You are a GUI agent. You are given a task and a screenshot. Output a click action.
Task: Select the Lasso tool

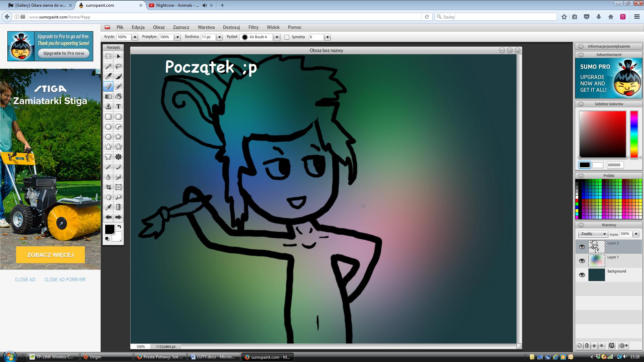click(118, 66)
